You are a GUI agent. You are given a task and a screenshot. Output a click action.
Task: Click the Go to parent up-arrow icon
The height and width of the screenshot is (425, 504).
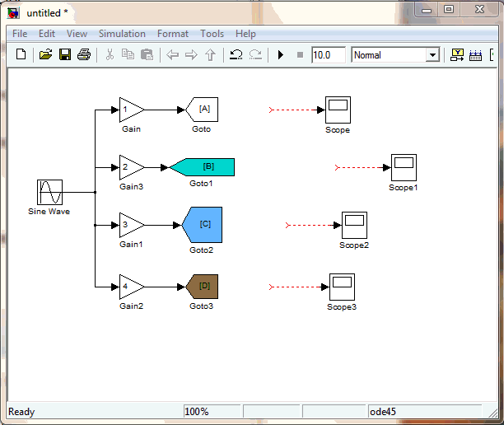tap(211, 55)
